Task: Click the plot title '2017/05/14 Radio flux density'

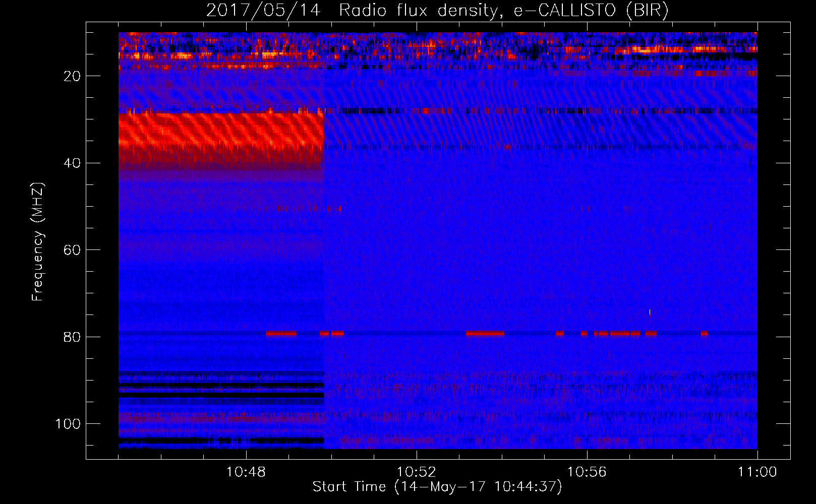Action: click(x=437, y=10)
